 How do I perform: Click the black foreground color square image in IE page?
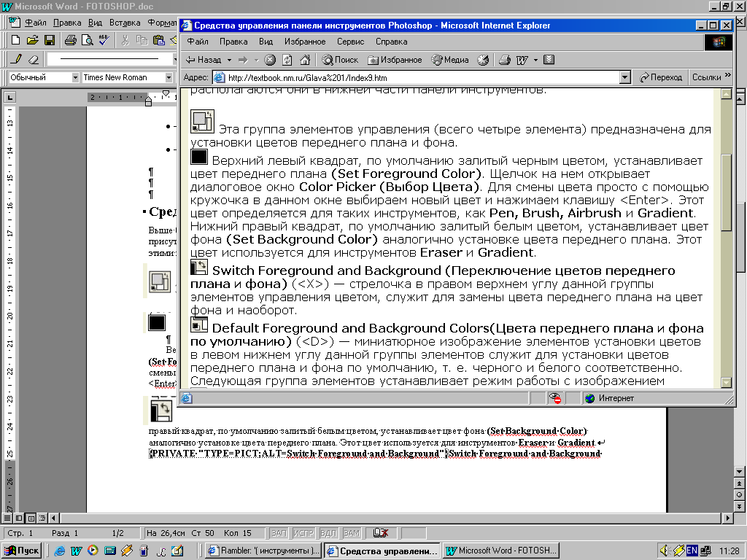[x=198, y=157]
